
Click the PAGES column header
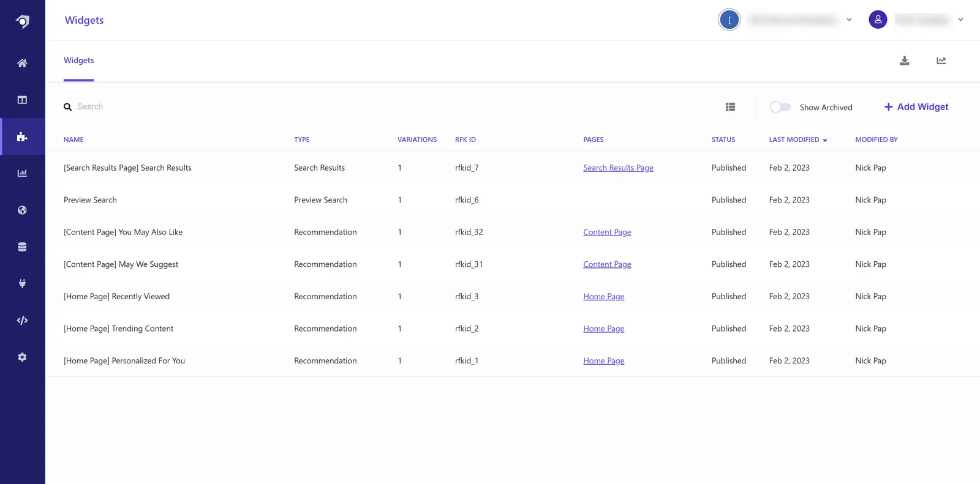pyautogui.click(x=594, y=140)
